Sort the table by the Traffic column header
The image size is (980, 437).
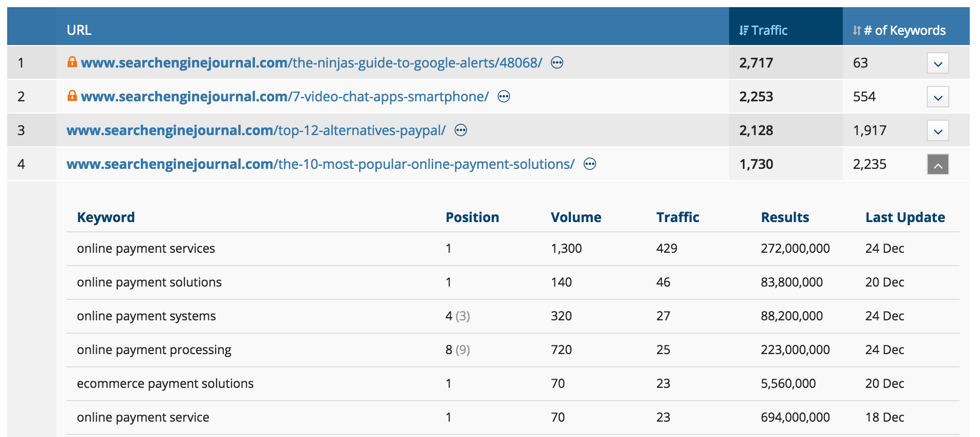pyautogui.click(x=786, y=26)
